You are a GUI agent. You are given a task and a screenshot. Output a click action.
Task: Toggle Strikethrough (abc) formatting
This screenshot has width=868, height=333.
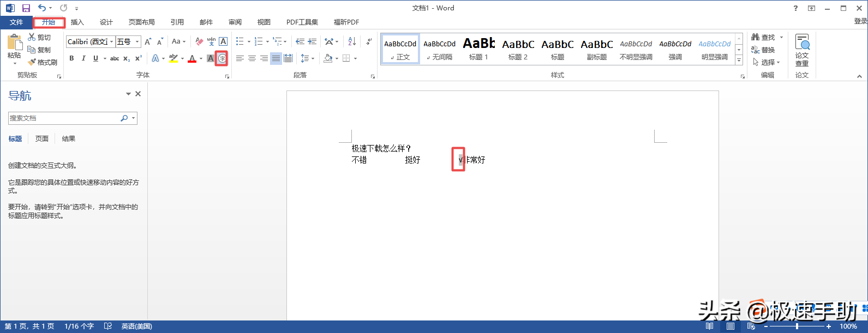[115, 58]
